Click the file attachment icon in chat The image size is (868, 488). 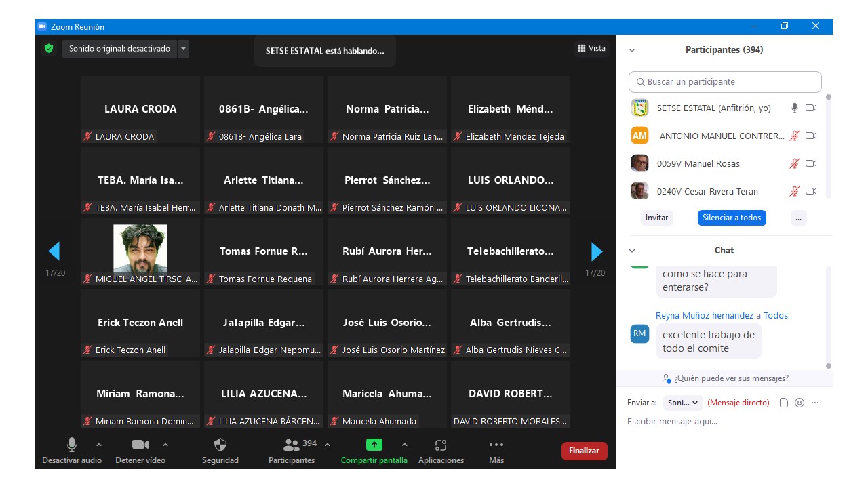[x=784, y=403]
